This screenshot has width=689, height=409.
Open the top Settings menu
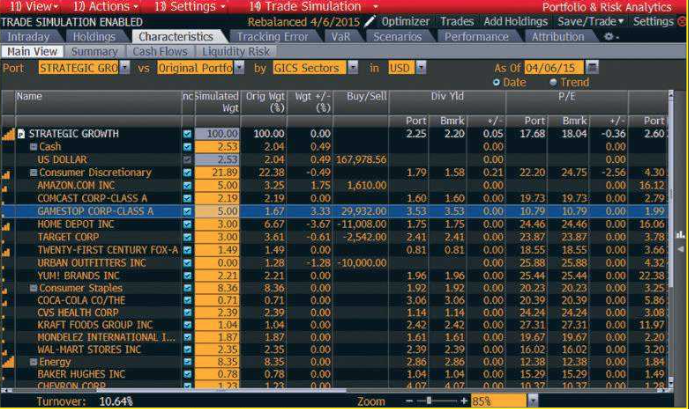(x=189, y=7)
